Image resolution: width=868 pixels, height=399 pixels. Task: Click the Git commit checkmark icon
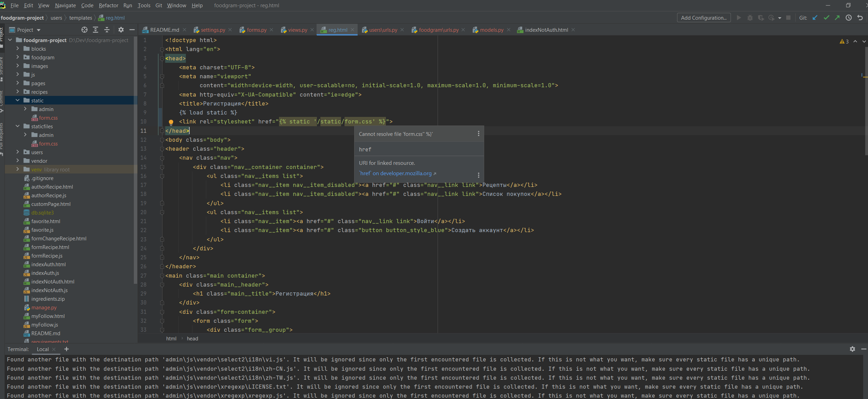click(826, 18)
